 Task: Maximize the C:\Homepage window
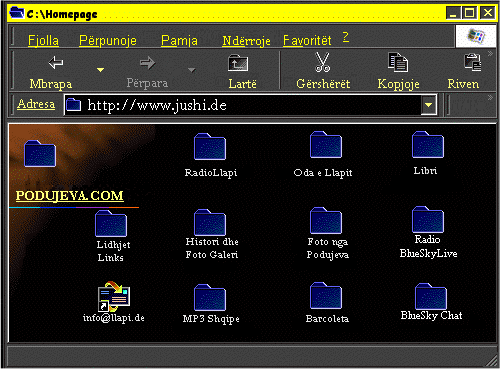470,13
